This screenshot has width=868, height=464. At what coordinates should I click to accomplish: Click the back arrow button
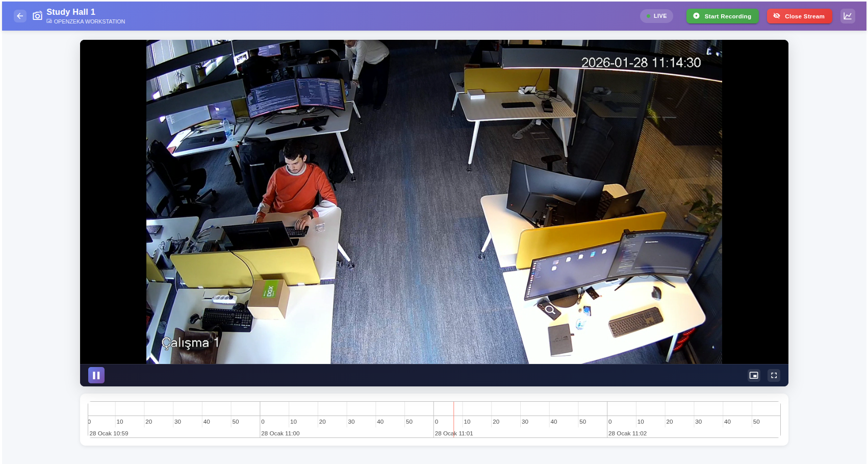pos(20,16)
